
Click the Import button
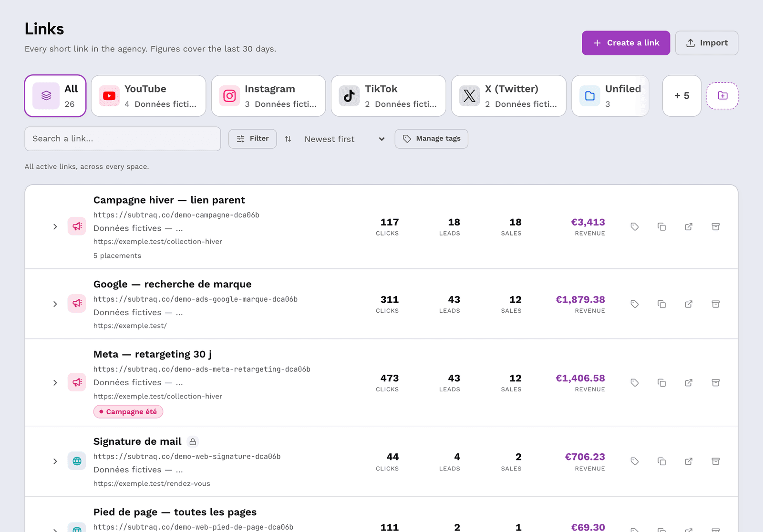click(x=707, y=43)
